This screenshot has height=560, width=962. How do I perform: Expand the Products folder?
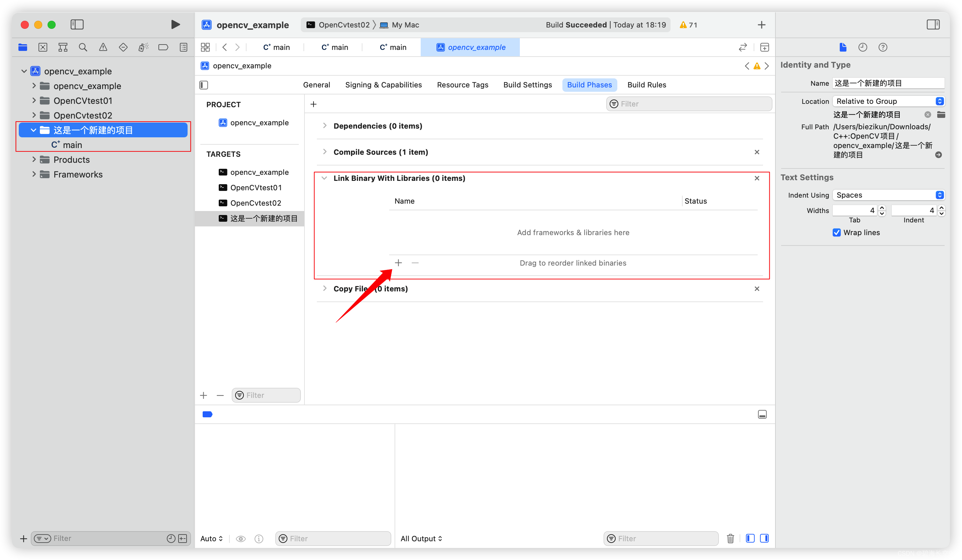(33, 159)
